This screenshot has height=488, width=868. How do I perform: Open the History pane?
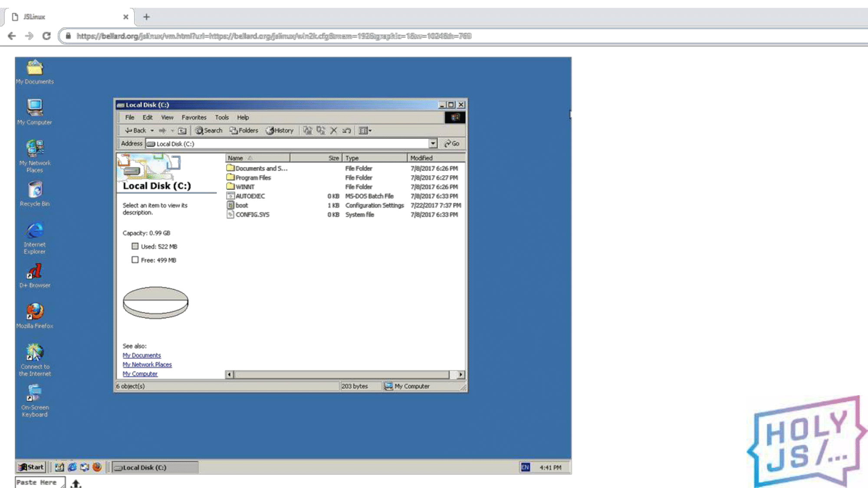(279, 131)
